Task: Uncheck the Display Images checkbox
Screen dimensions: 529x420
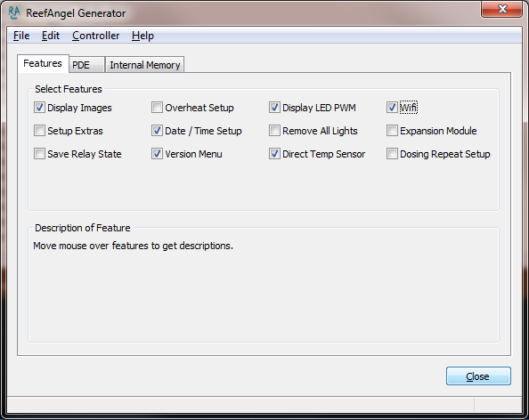Action: [x=39, y=108]
